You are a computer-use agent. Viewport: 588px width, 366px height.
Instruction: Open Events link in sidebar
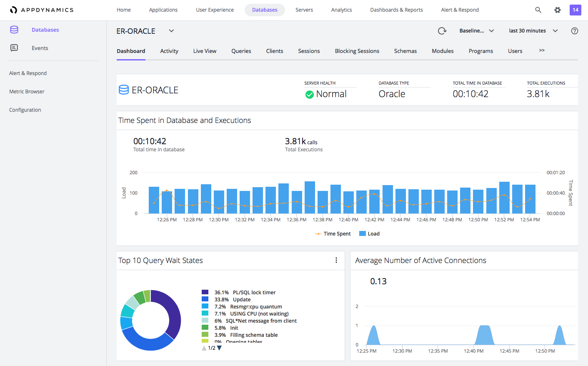(x=40, y=48)
